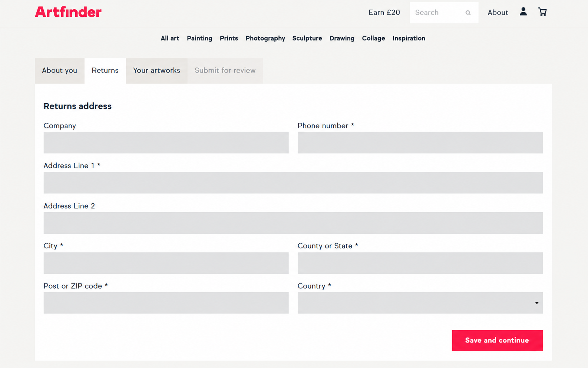Browse the All art category
588x368 pixels.
(x=170, y=38)
